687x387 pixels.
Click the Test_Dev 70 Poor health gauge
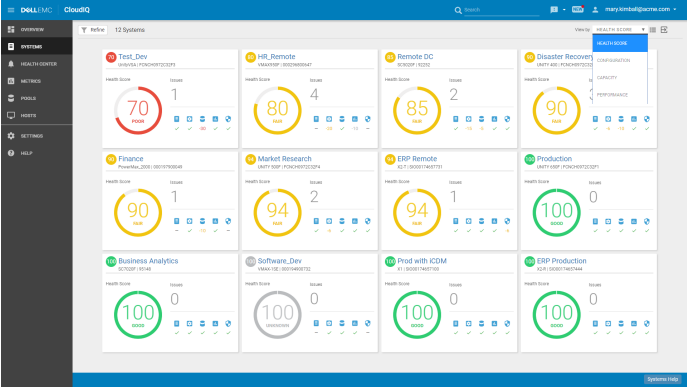point(138,110)
